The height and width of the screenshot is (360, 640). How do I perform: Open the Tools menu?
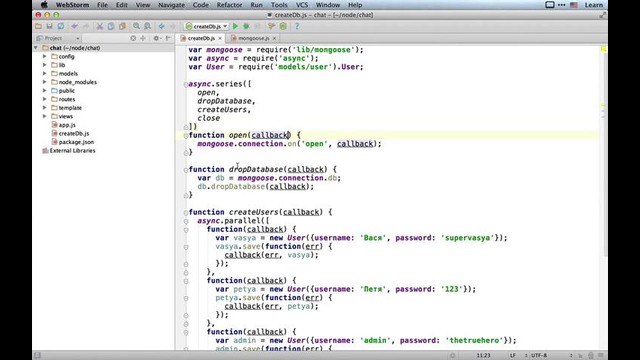coord(279,5)
